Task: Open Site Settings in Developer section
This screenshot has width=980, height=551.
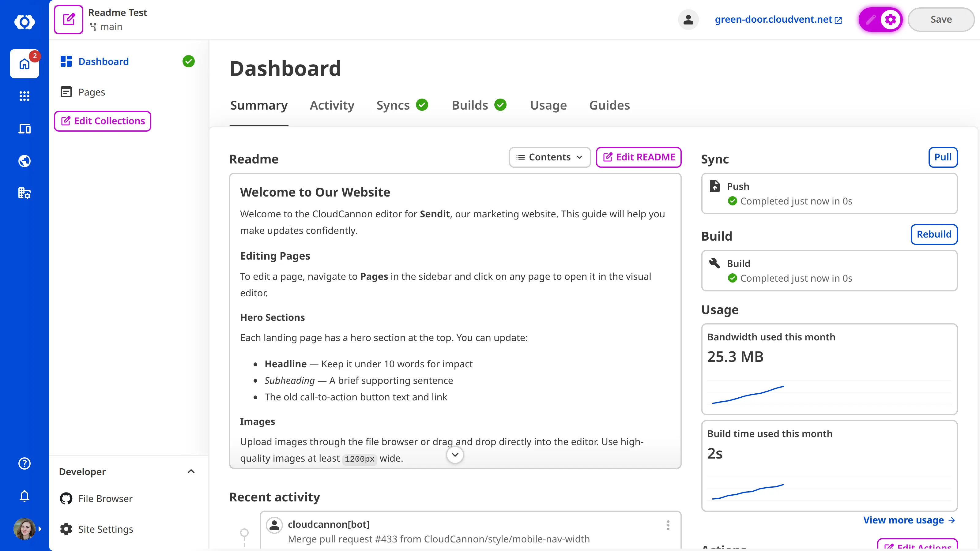Action: pos(127,529)
